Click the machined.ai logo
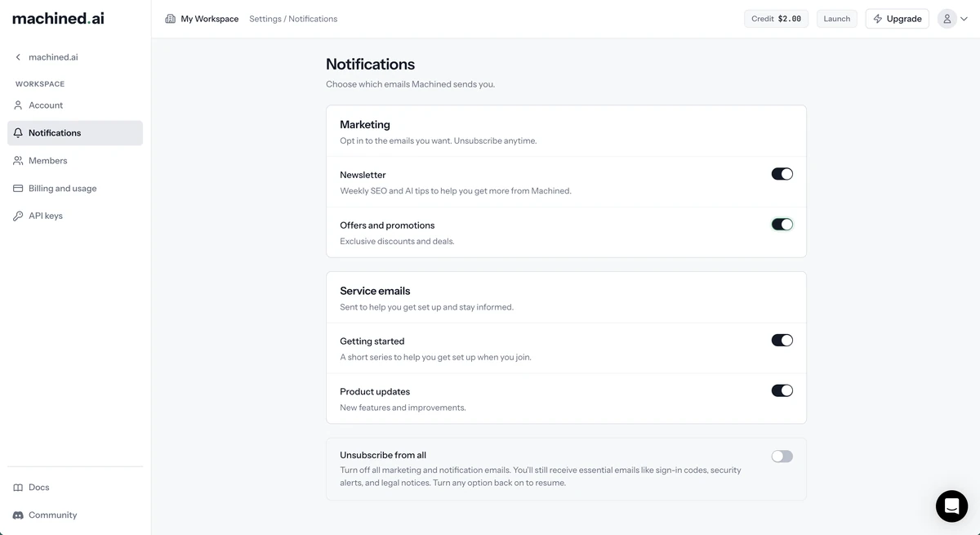 pyautogui.click(x=58, y=18)
